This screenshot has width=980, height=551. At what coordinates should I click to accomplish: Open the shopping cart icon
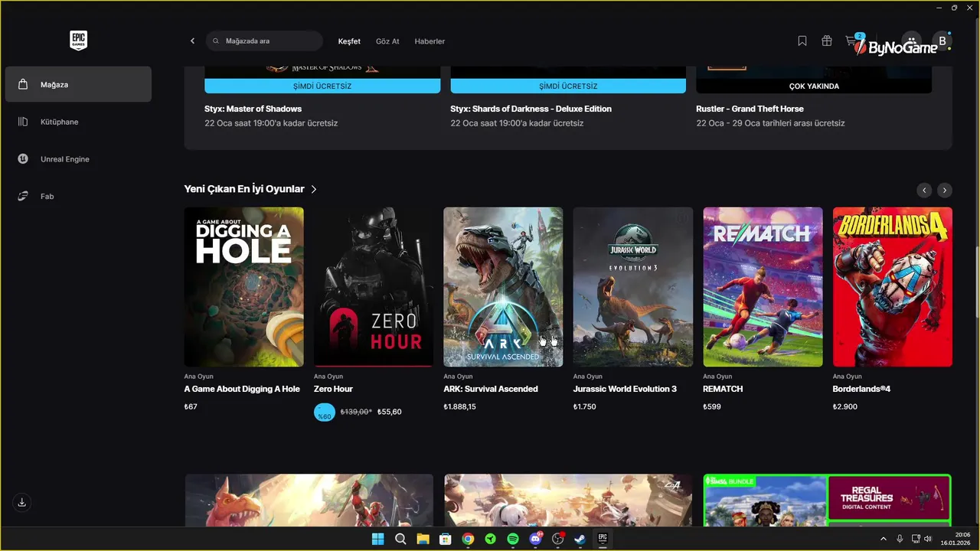coord(851,41)
